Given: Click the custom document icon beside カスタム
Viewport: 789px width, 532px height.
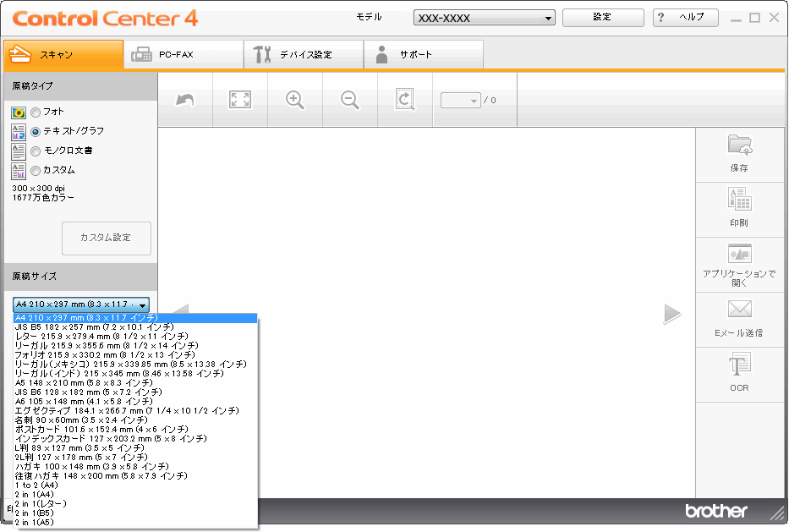Looking at the screenshot, I should (x=19, y=171).
